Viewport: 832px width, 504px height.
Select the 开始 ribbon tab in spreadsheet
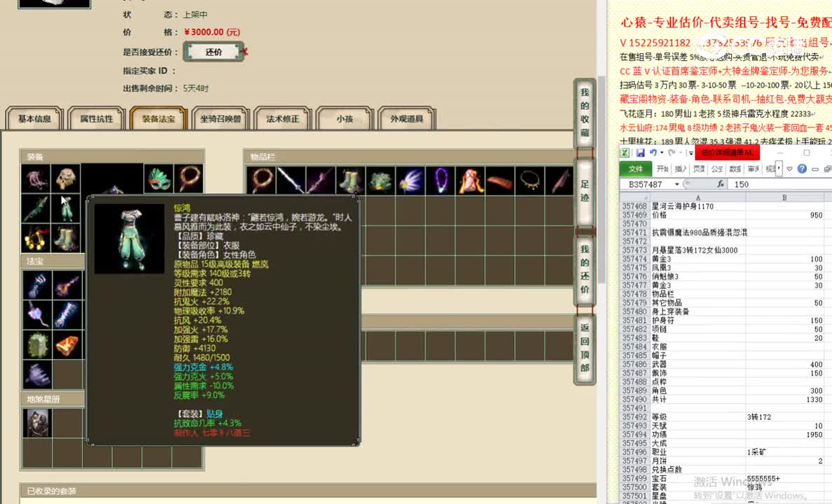(x=661, y=168)
